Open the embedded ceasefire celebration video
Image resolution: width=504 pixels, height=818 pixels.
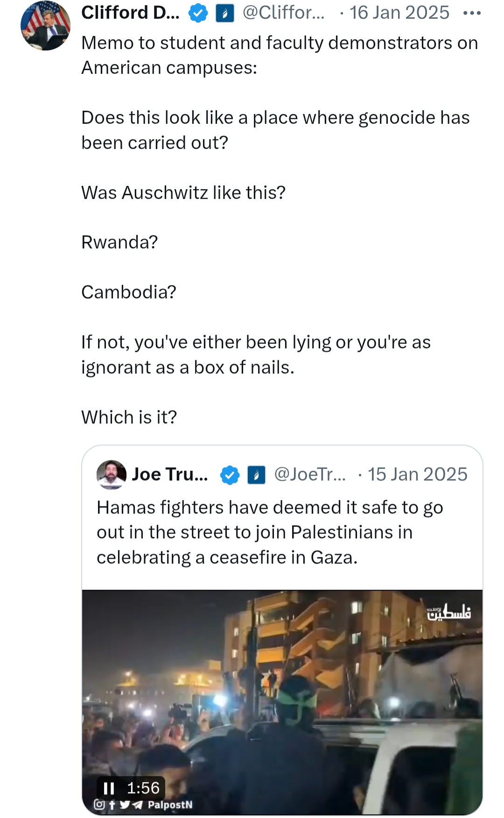(282, 703)
